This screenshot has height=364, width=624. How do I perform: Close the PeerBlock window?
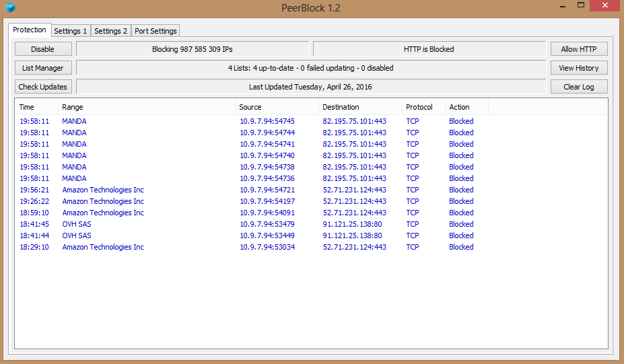(x=604, y=5)
